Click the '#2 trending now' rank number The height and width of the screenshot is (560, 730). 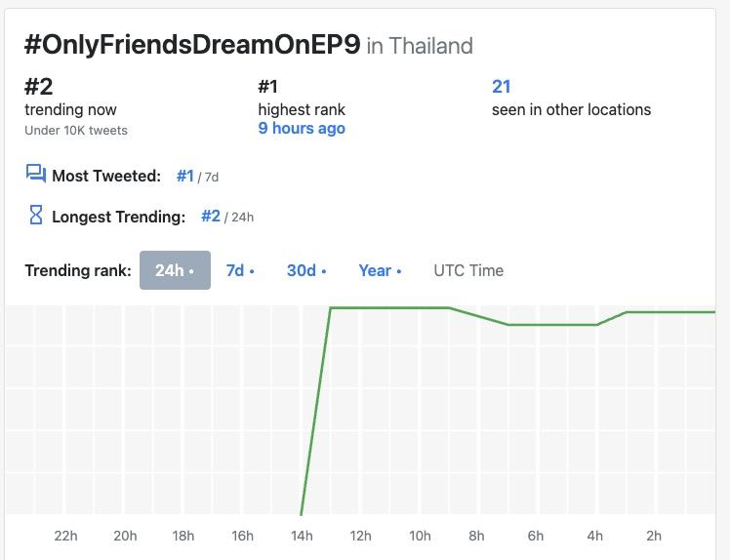tap(39, 87)
